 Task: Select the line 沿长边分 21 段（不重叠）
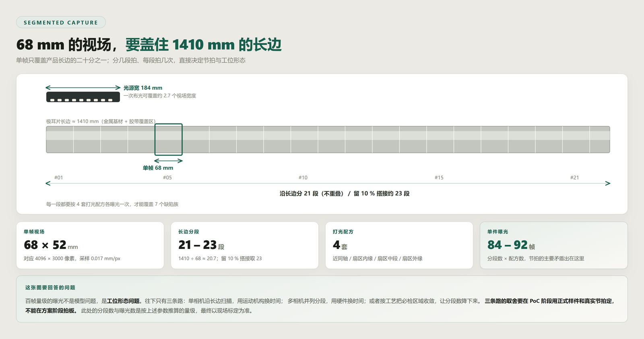click(x=345, y=193)
